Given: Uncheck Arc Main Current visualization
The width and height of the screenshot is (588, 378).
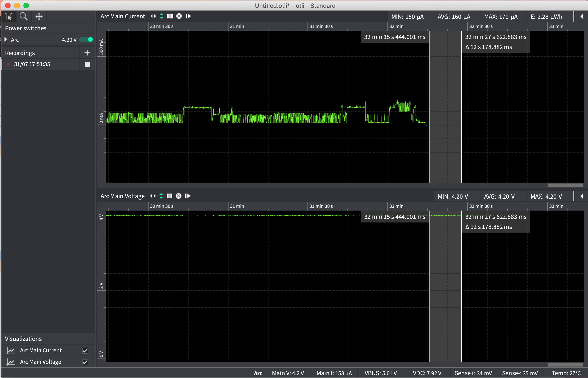Looking at the screenshot, I should pyautogui.click(x=85, y=350).
